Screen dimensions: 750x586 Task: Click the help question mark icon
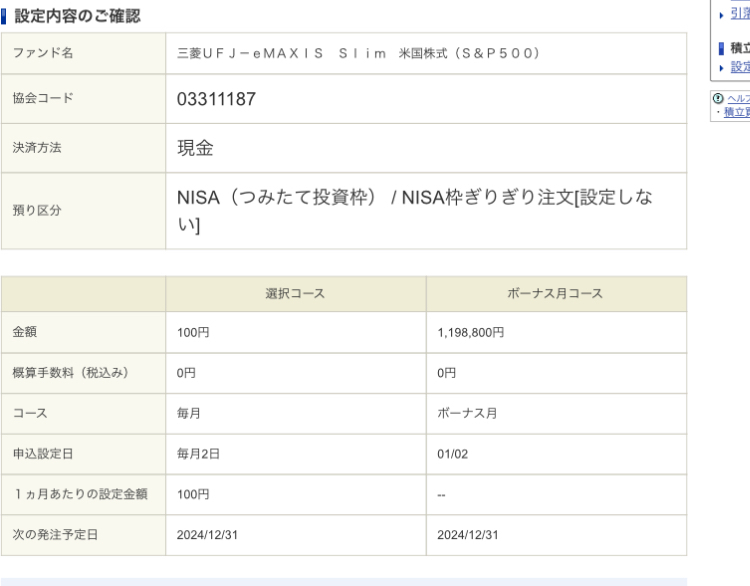click(718, 99)
